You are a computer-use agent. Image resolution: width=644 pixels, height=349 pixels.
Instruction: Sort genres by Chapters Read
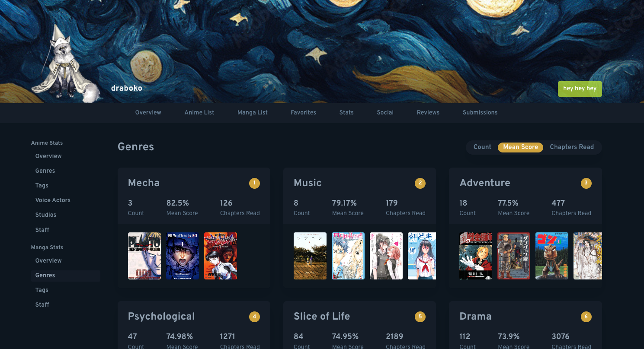pyautogui.click(x=572, y=147)
